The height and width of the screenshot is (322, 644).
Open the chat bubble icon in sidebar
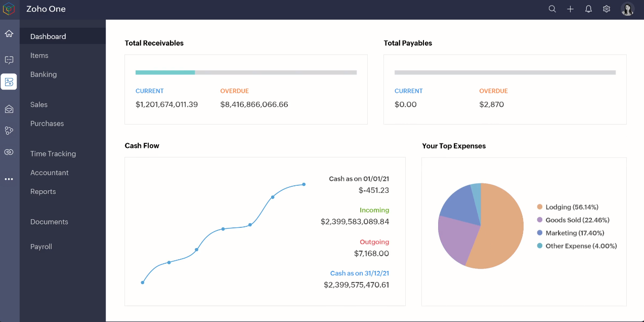(9, 60)
